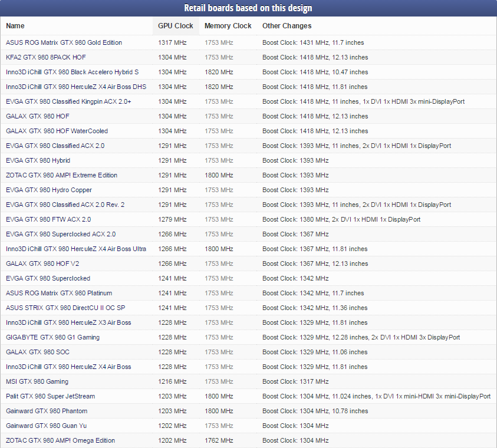The height and width of the screenshot is (448, 497).
Task: Open Palit GTX 980 Super JetStream
Action: tap(50, 396)
